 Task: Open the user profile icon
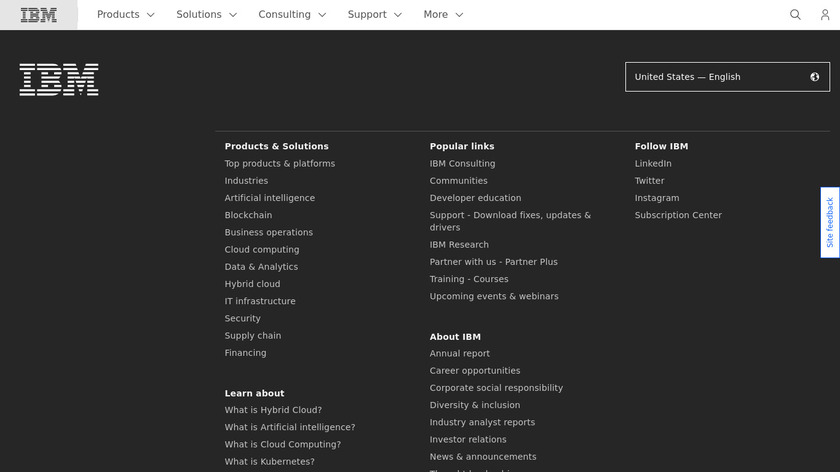[825, 15]
